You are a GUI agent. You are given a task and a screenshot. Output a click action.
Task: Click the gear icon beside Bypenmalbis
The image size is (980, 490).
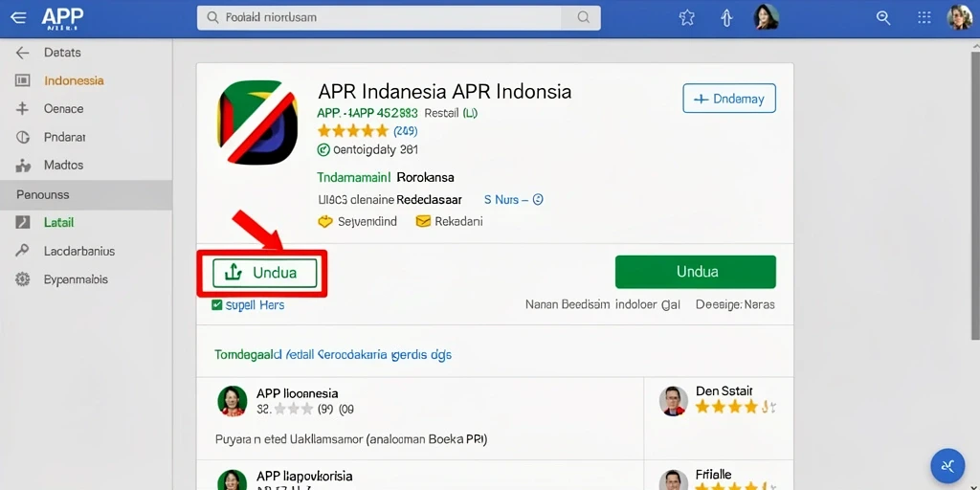pyautogui.click(x=23, y=279)
